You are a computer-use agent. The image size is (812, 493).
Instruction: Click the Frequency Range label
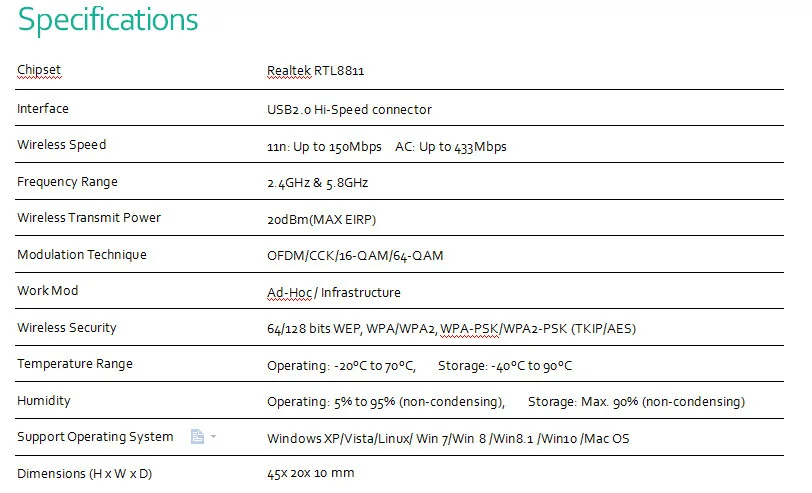tap(67, 182)
